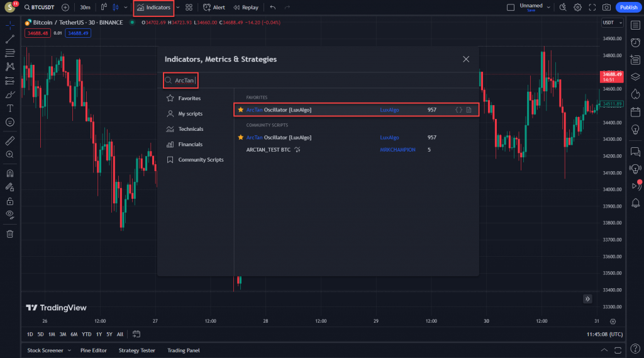Screen dimensions: 644x358
Task: Select the Favorites category
Action: 189,98
